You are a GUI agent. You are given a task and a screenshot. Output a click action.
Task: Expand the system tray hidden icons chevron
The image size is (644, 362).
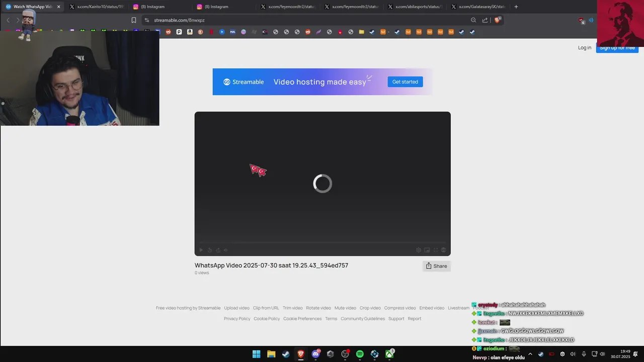[530, 354]
